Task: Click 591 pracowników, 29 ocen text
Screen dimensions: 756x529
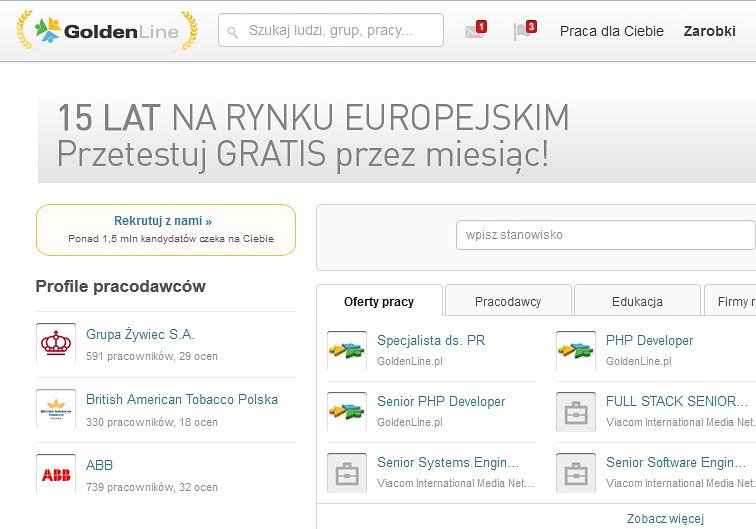Action: coord(152,356)
